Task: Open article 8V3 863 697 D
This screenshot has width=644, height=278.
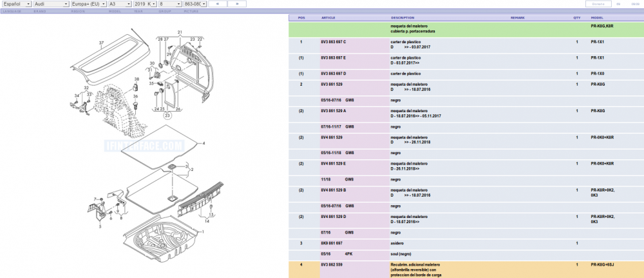Action: [x=334, y=74]
